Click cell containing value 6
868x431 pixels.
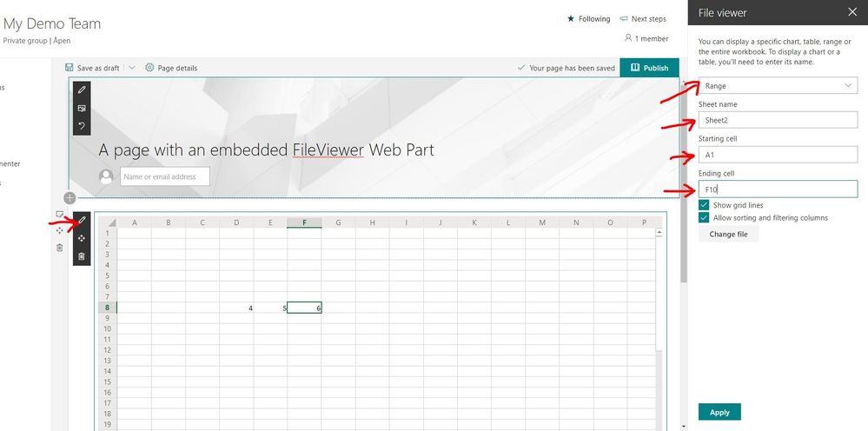304,308
